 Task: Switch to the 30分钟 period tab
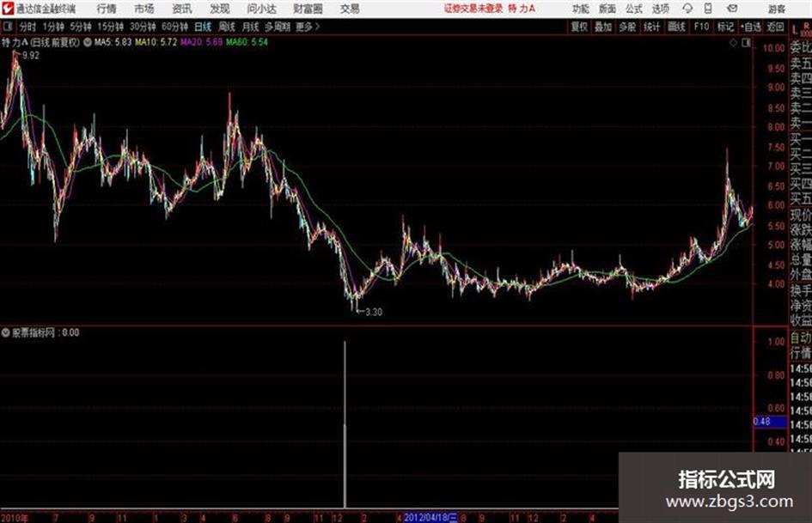[143, 27]
